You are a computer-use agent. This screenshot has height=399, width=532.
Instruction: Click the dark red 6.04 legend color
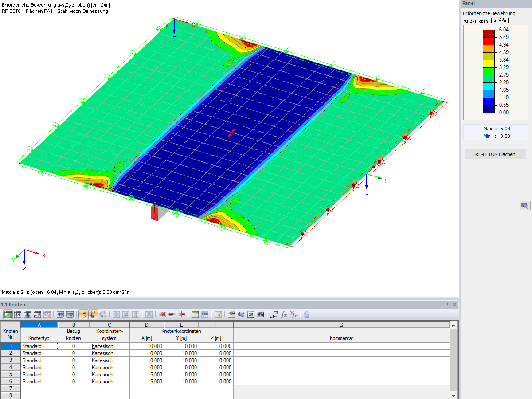(x=489, y=33)
